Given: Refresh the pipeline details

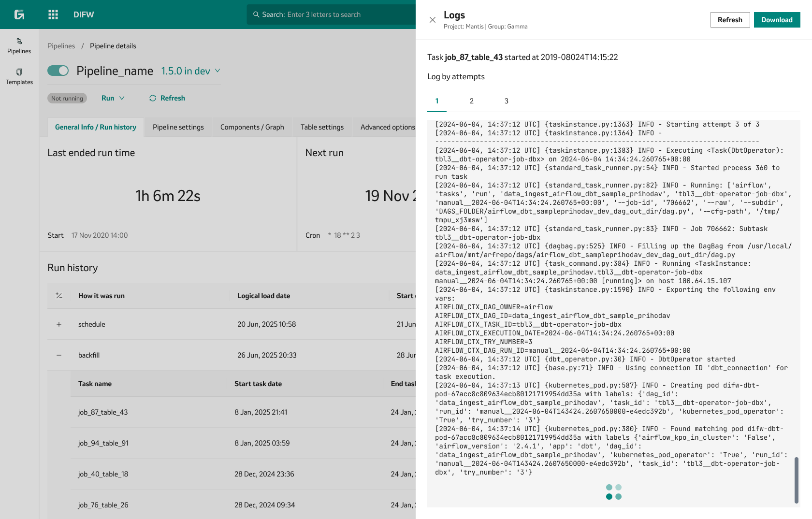Looking at the screenshot, I should [x=167, y=98].
